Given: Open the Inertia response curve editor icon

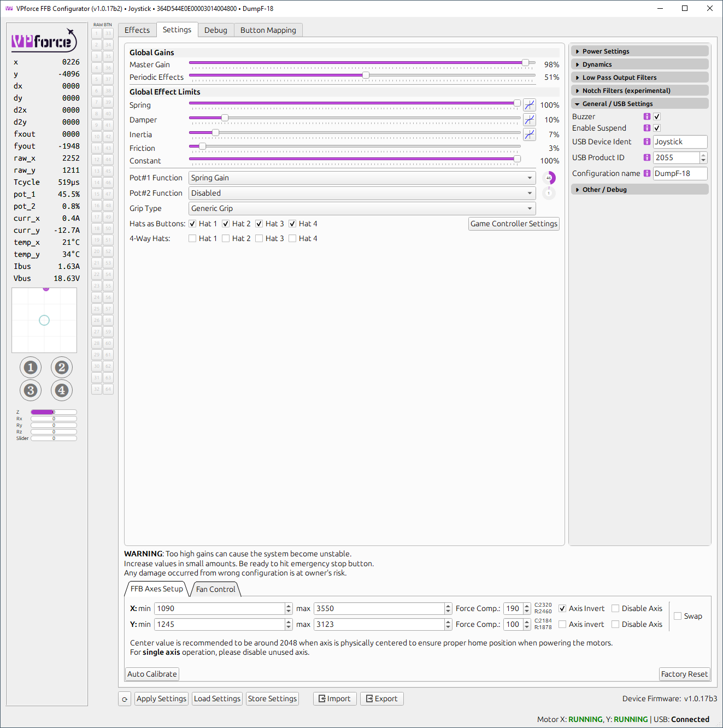Looking at the screenshot, I should (529, 134).
